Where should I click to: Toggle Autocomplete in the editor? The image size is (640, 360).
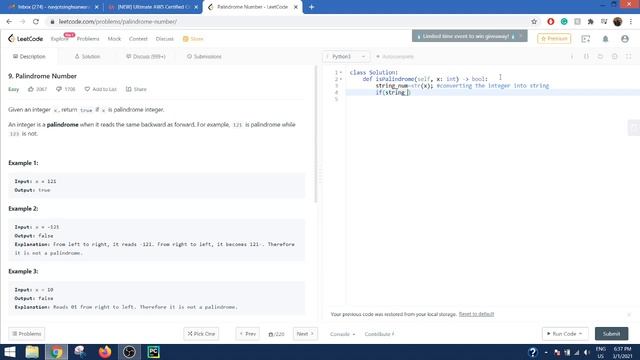395,56
